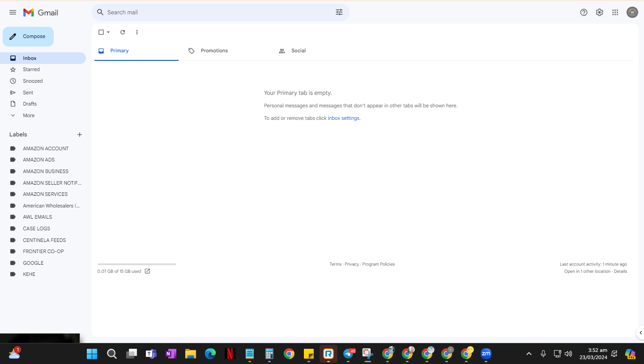Create a new label with plus icon
The height and width of the screenshot is (364, 644).
80,135
